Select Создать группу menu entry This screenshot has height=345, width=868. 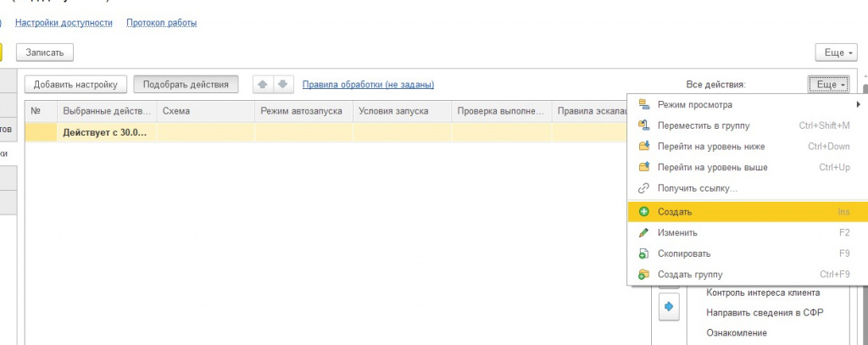coord(748,275)
